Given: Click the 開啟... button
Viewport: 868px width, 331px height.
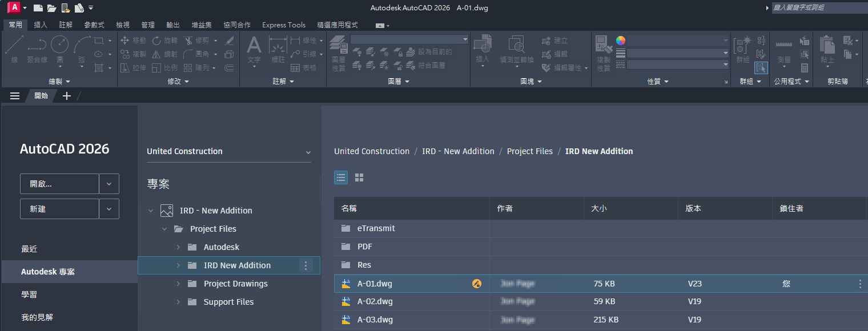Looking at the screenshot, I should (59, 184).
